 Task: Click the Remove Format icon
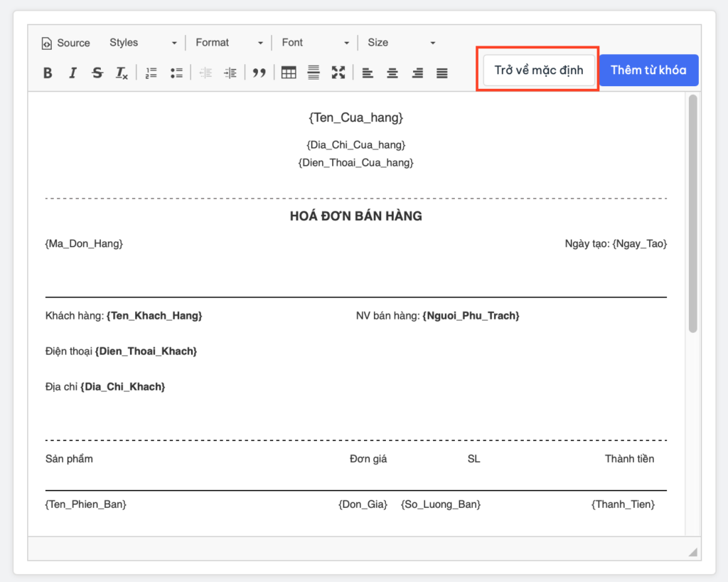pos(122,73)
